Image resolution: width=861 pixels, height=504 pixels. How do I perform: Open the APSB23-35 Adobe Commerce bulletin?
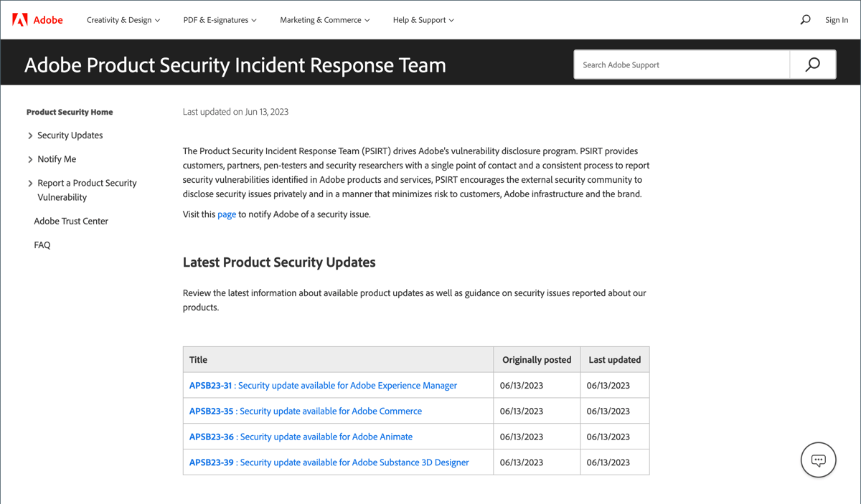306,412
